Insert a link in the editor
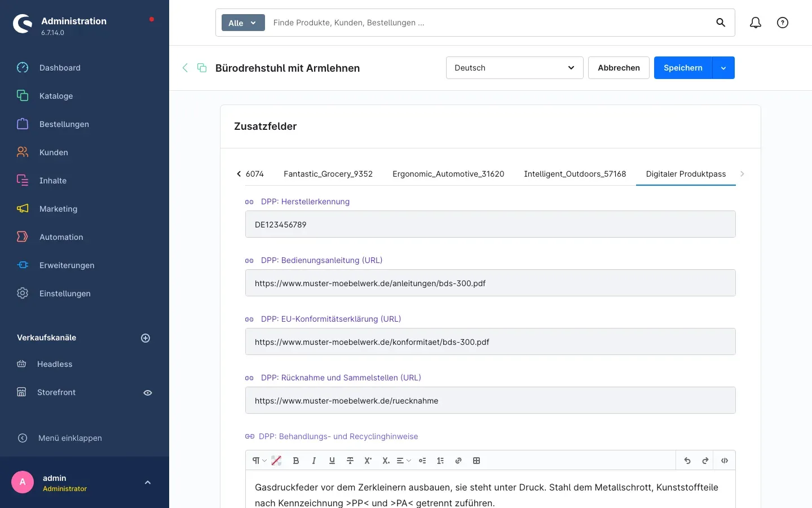This screenshot has width=812, height=508. click(x=458, y=461)
